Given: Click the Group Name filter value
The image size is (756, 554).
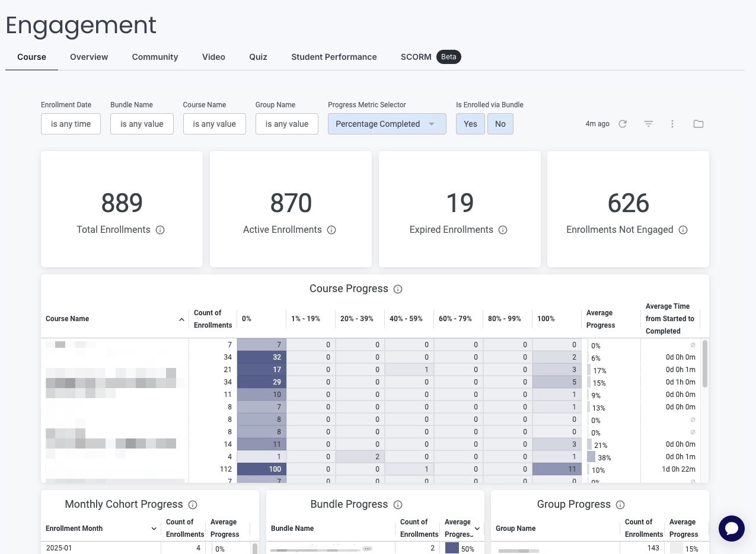Looking at the screenshot, I should pyautogui.click(x=287, y=124).
